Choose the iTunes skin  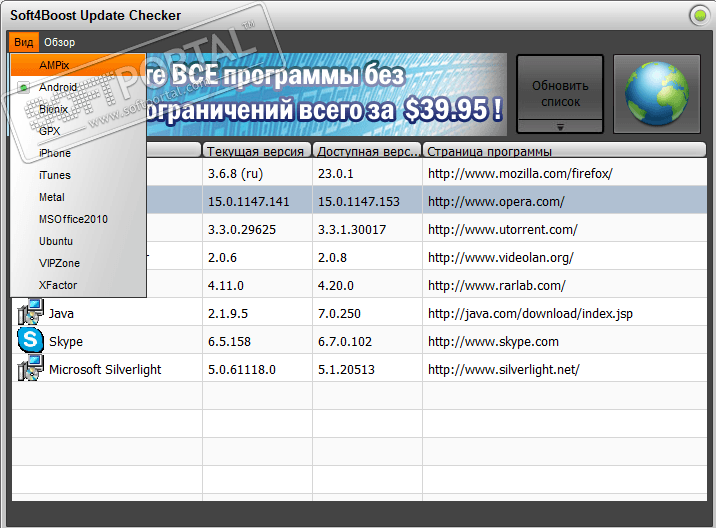(78, 175)
